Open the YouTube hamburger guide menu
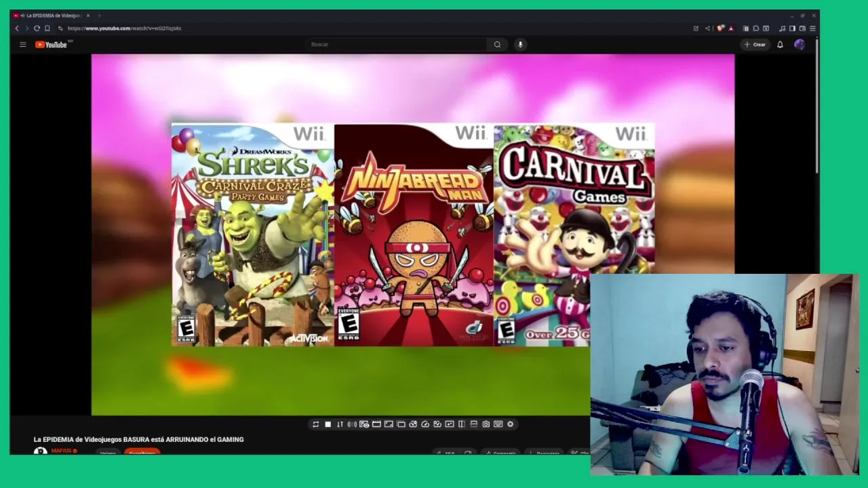The width and height of the screenshot is (868, 488). point(22,45)
